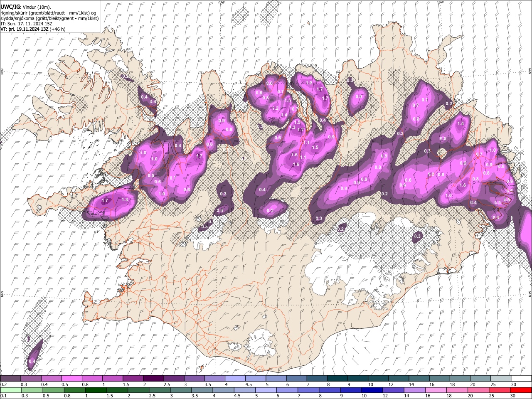Click the '(+46 h)' forecast offset text
Screen dimensions: 532x399
click(58, 30)
